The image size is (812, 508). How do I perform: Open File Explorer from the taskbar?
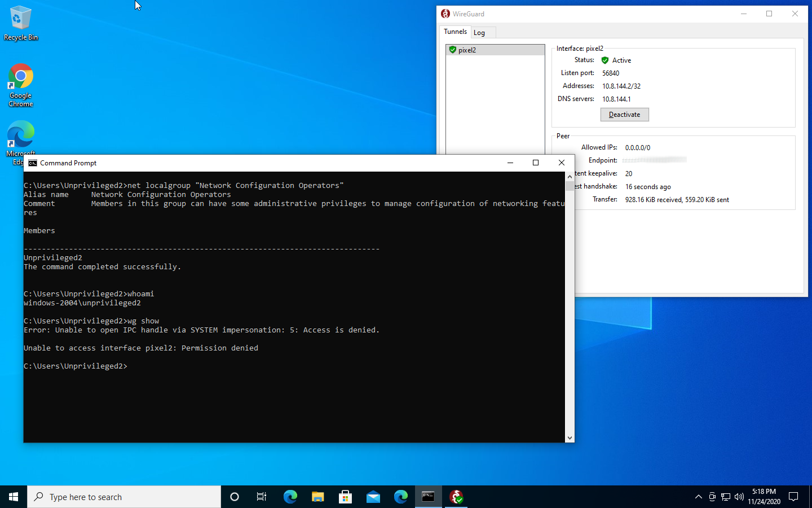(317, 497)
